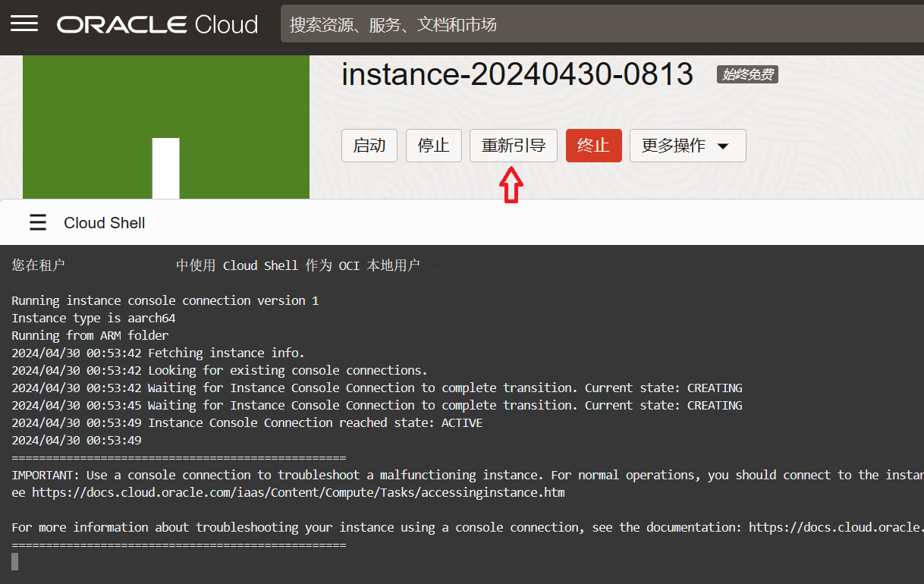Click the red 终止 button
924x584 pixels.
click(593, 146)
